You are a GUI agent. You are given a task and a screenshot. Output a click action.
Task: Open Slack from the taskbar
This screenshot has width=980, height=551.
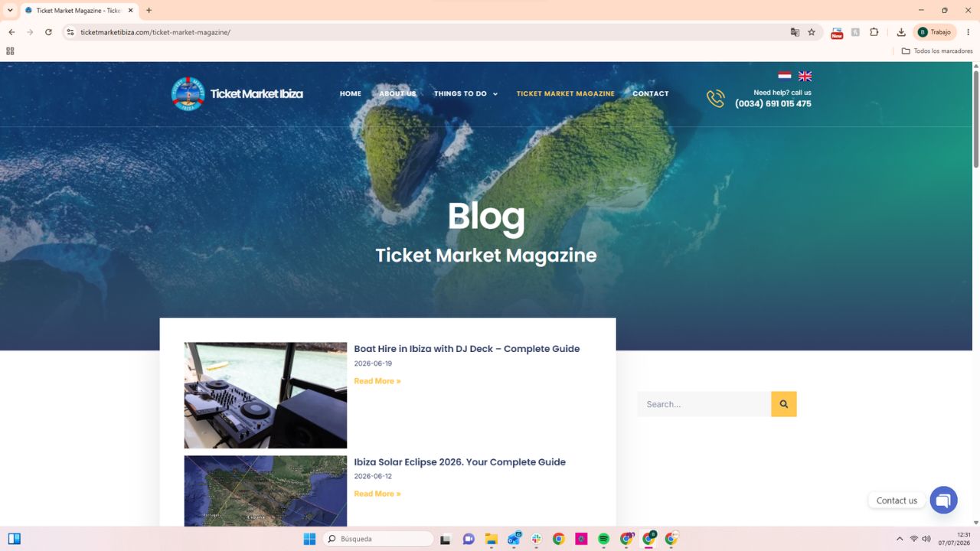pyautogui.click(x=536, y=539)
